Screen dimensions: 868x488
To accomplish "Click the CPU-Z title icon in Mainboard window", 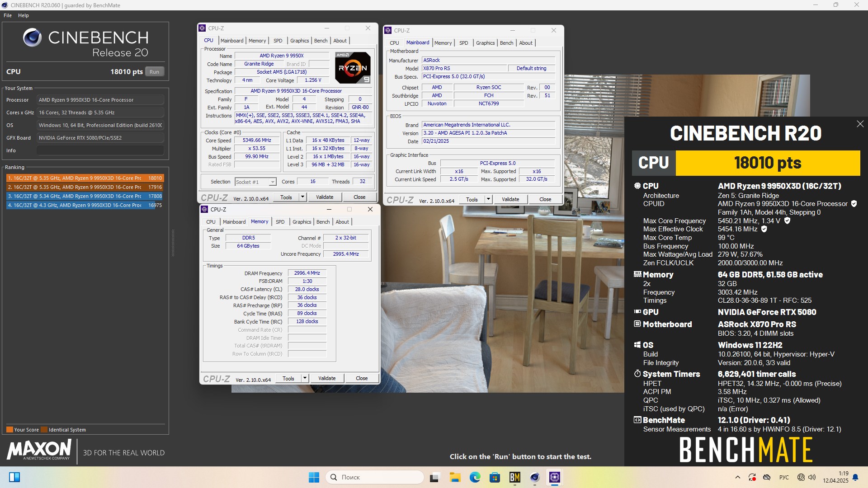I will tap(387, 30).
